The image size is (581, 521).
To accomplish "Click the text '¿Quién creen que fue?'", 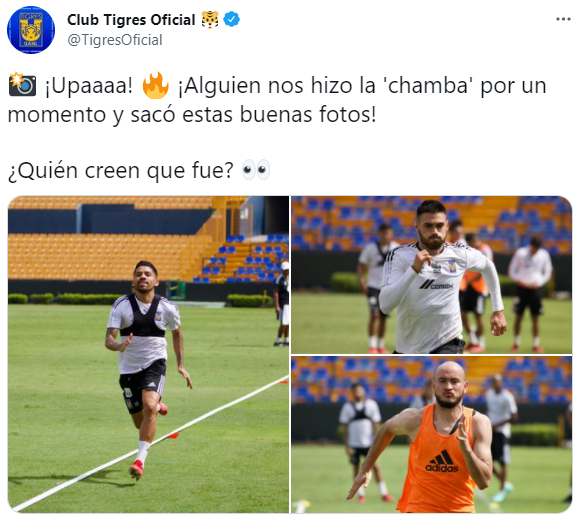I will pyautogui.click(x=121, y=170).
